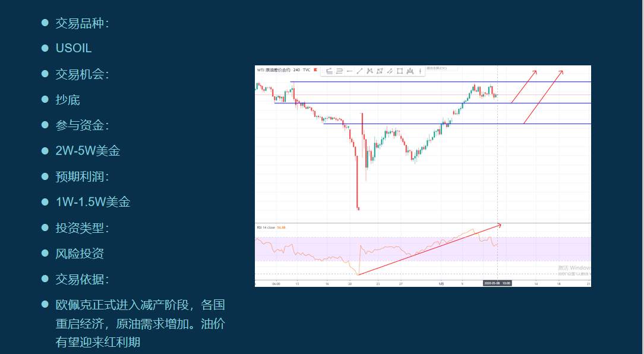The height and width of the screenshot is (354, 644).
Task: Select the horizontal line drawing tool
Action: click(x=349, y=71)
